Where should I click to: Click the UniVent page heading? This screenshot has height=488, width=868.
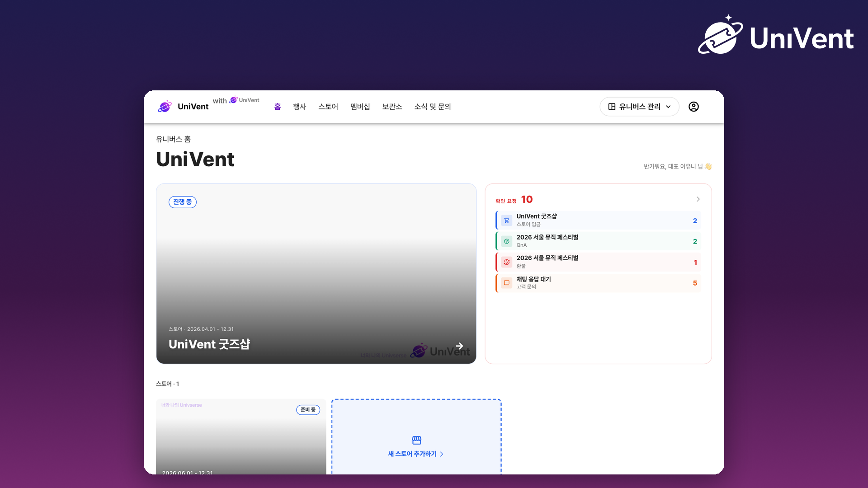pos(195,160)
